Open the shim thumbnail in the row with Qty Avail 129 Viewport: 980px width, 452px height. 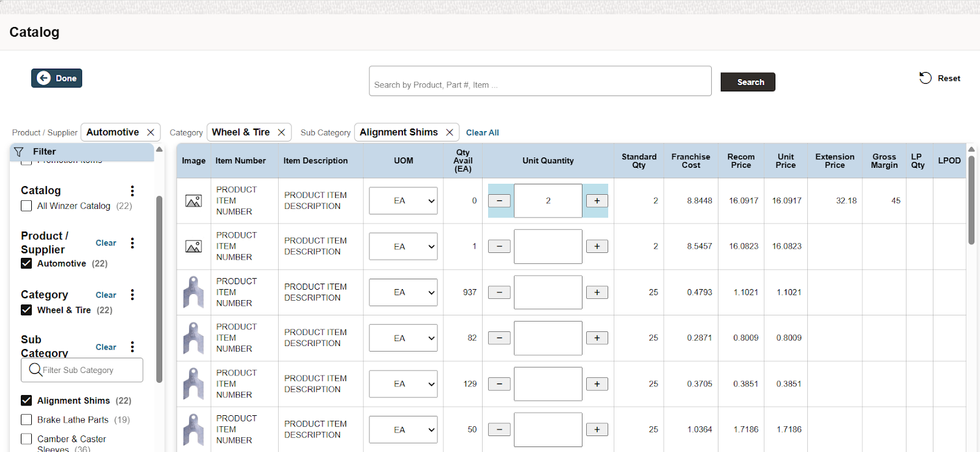pos(194,384)
